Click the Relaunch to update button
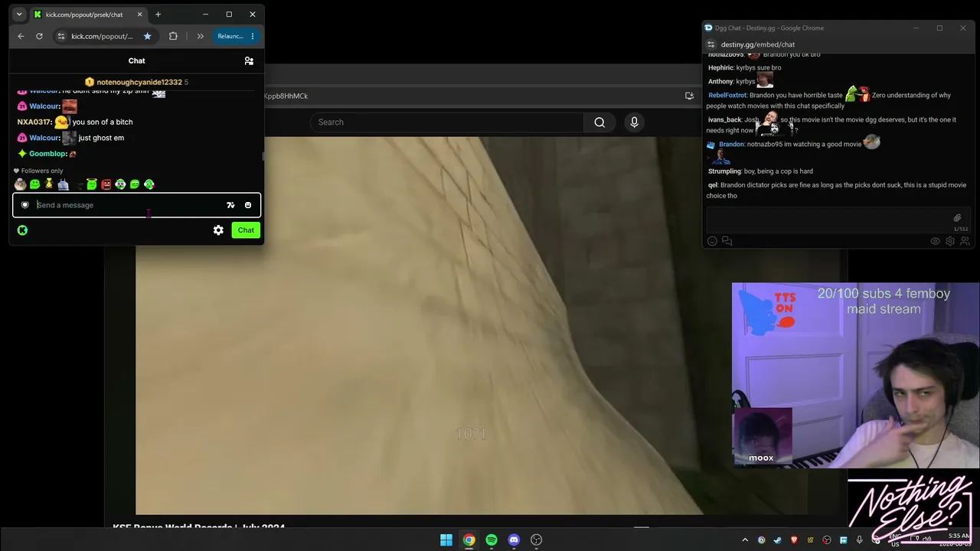This screenshot has height=551, width=980. pyautogui.click(x=230, y=36)
